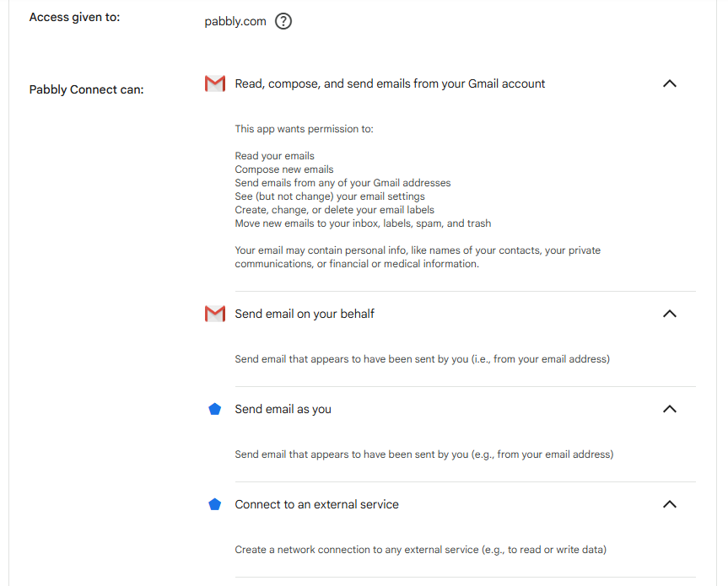Click the Move new emails to your inbox line
728x586 pixels.
click(363, 223)
